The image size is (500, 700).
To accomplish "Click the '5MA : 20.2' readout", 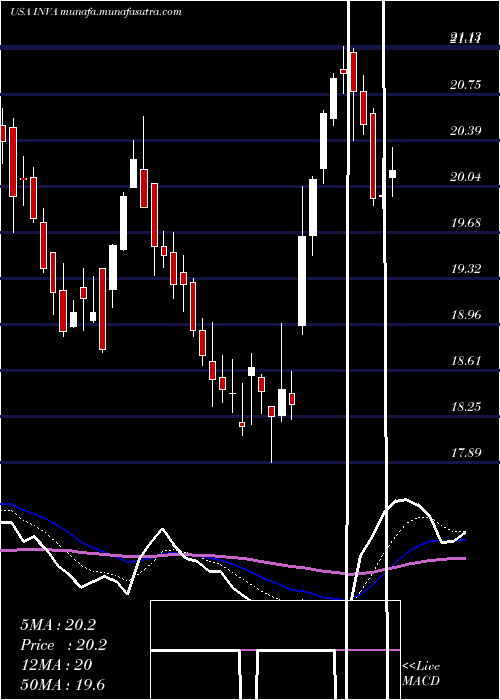I will pyautogui.click(x=58, y=625).
